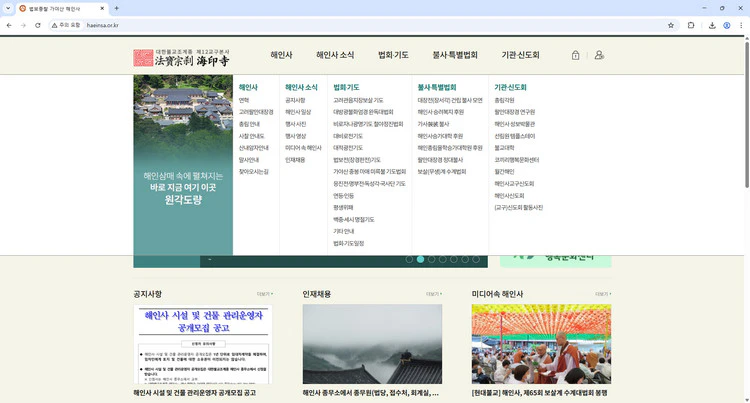Open the misty mountain recruitment thumbnail

coord(372,344)
